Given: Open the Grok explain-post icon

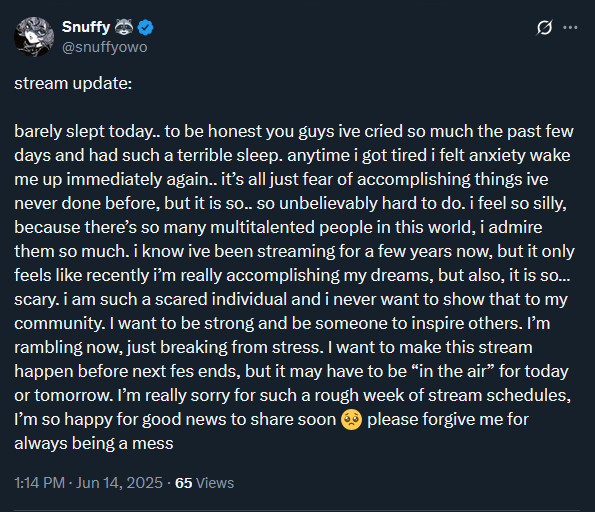Looking at the screenshot, I should pos(544,27).
